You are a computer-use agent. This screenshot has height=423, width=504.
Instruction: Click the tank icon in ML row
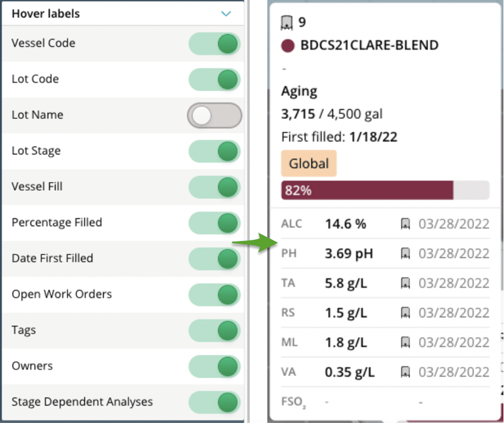coord(406,342)
